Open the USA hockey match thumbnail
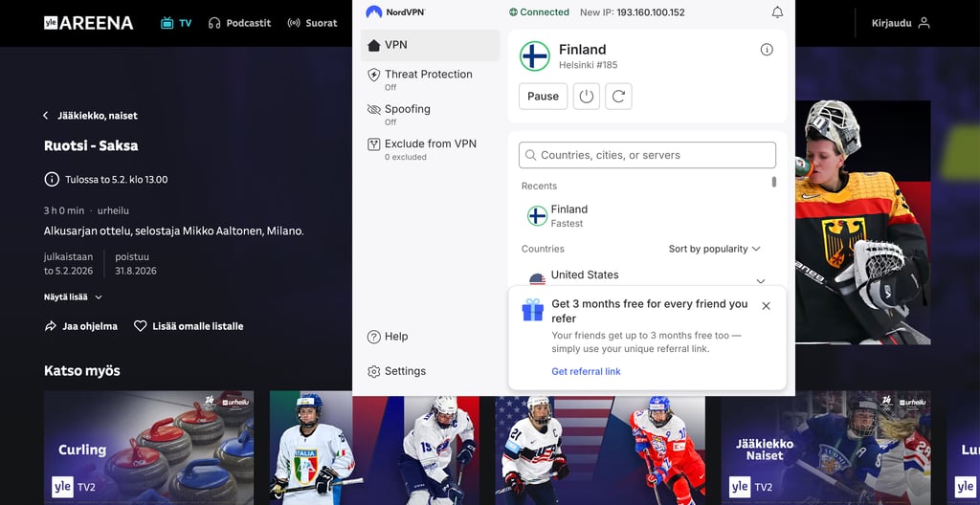Screen dimensions: 980x505 coord(600,448)
